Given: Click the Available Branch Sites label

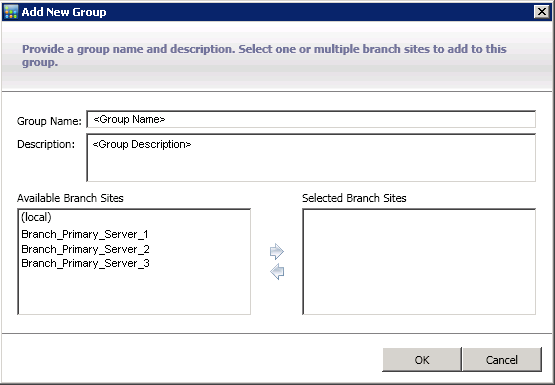Looking at the screenshot, I should coord(70,198).
